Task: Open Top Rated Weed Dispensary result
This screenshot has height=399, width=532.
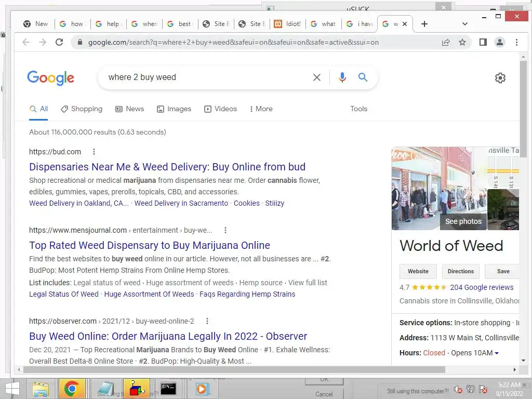Action: coord(150,245)
